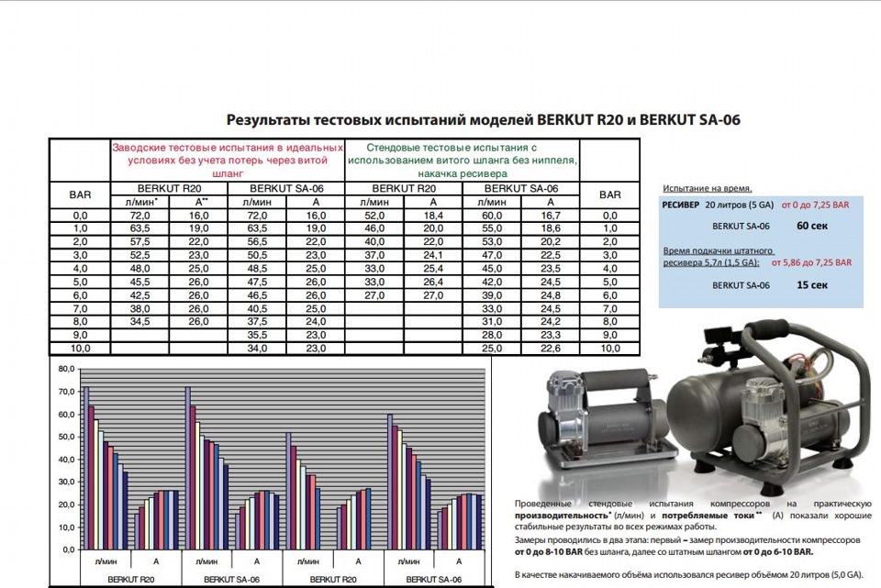
Task: Click the table value '37,5'
Action: (x=257, y=322)
